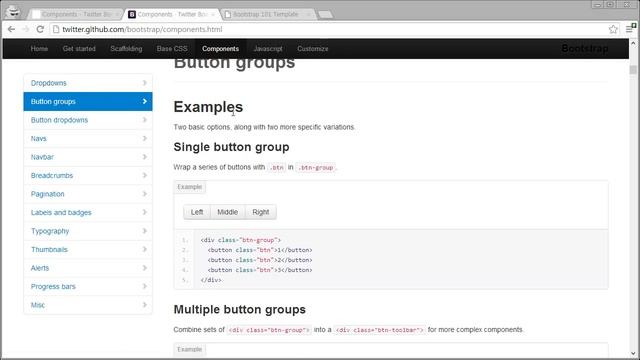This screenshot has width=640, height=360.
Task: Click chevron on Button groups row
Action: 144,101
